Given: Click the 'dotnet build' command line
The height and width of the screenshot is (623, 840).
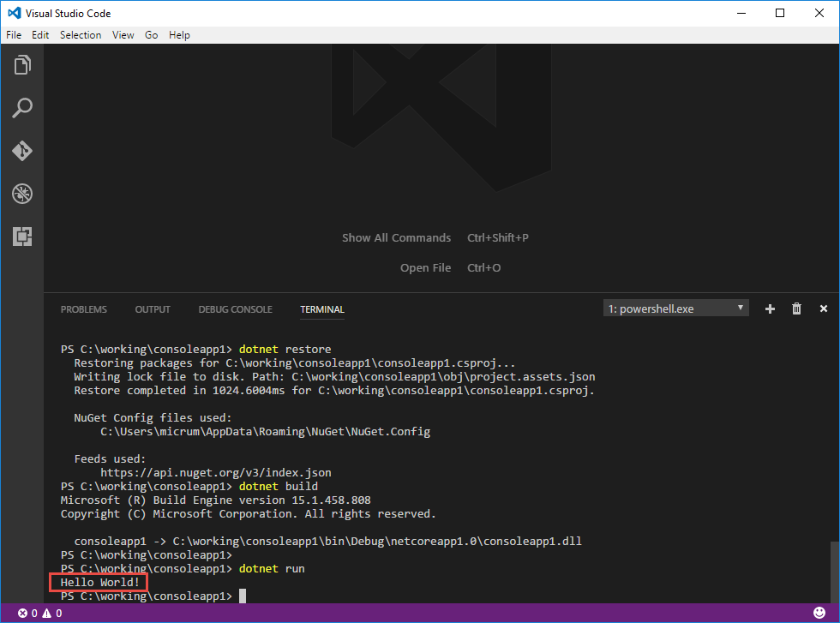Looking at the screenshot, I should [189, 487].
